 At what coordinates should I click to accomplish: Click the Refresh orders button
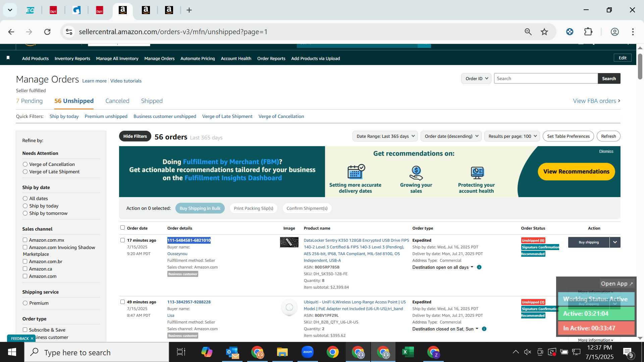(608, 136)
